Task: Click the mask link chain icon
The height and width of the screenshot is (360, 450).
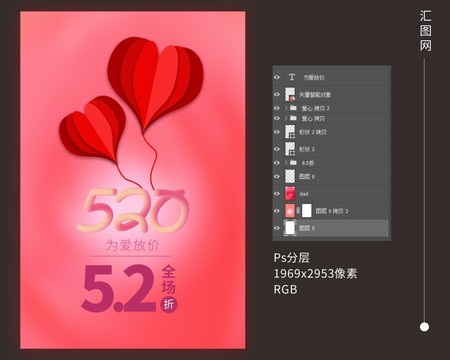Action: pos(298,211)
